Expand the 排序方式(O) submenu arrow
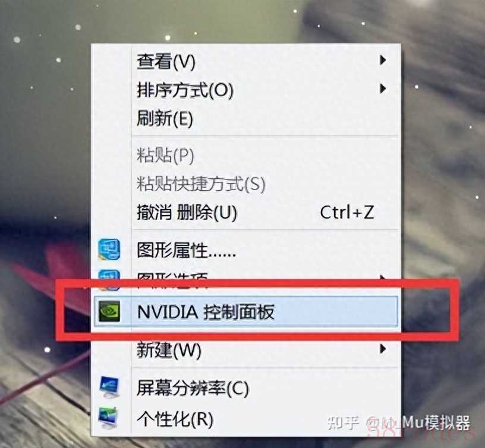The image size is (485, 448). coord(383,89)
